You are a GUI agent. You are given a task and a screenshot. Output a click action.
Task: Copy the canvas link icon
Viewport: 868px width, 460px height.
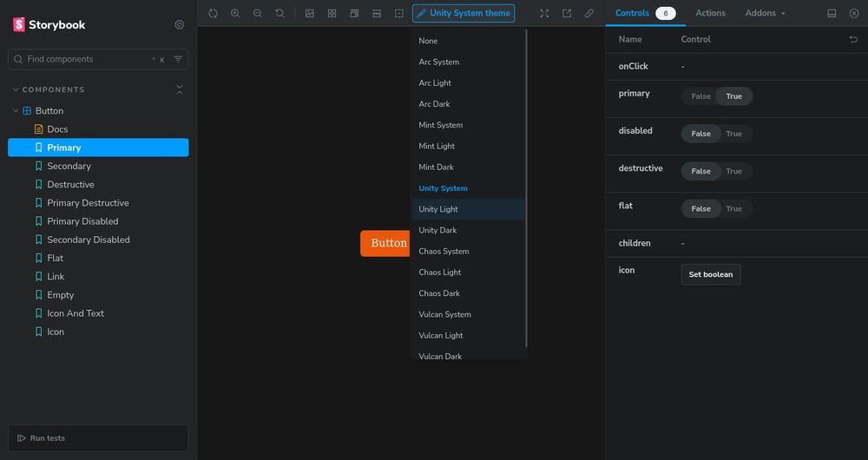coord(589,13)
